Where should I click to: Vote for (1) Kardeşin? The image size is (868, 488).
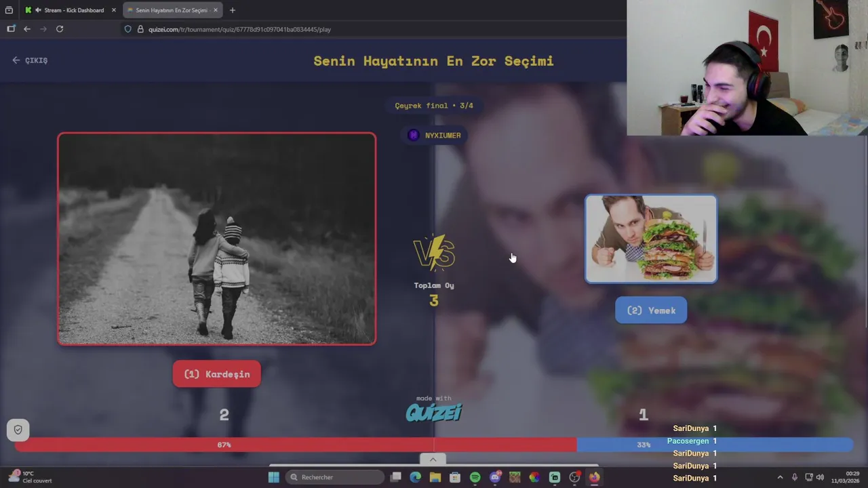pos(217,374)
